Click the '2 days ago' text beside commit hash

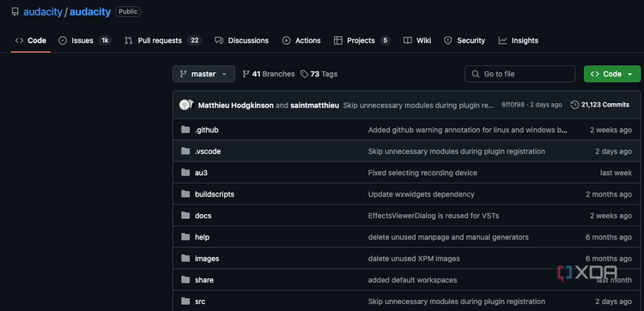[546, 105]
